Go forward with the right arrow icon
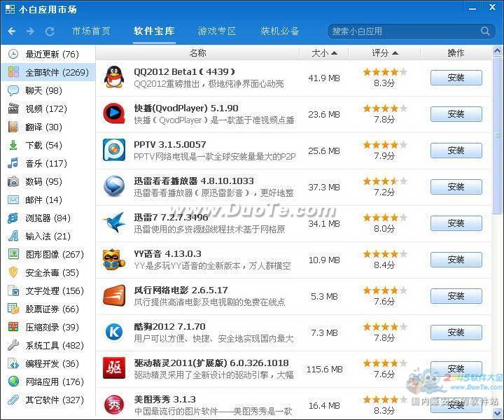Image resolution: width=504 pixels, height=420 pixels. tap(30, 31)
